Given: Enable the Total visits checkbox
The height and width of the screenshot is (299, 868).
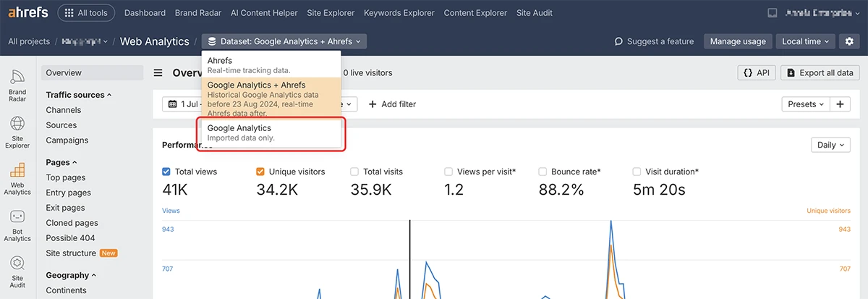Looking at the screenshot, I should [x=354, y=172].
